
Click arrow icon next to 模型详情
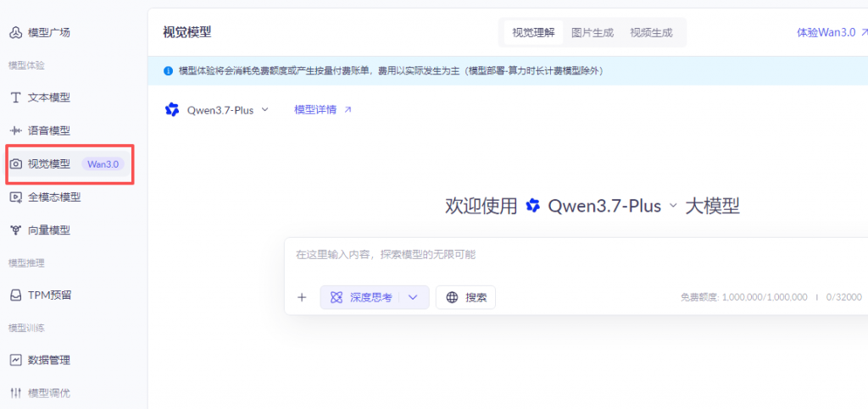coord(348,109)
